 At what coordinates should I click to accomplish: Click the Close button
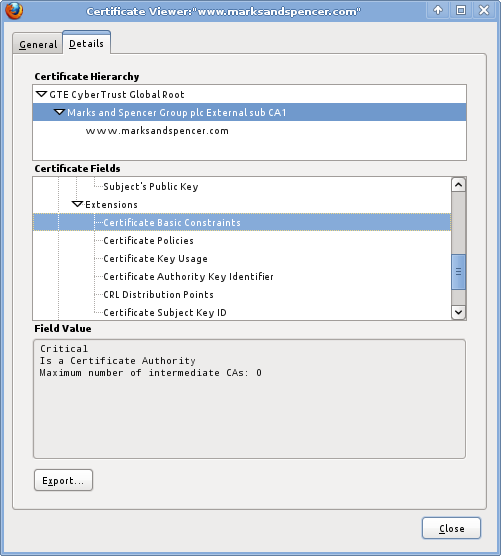[x=451, y=528]
